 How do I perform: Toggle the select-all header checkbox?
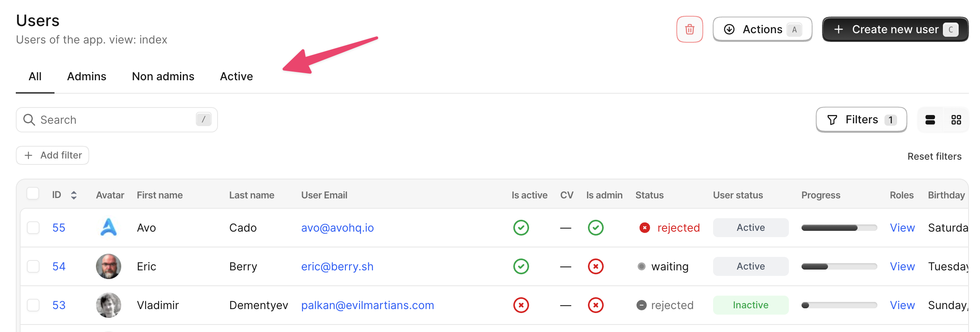tap(33, 194)
